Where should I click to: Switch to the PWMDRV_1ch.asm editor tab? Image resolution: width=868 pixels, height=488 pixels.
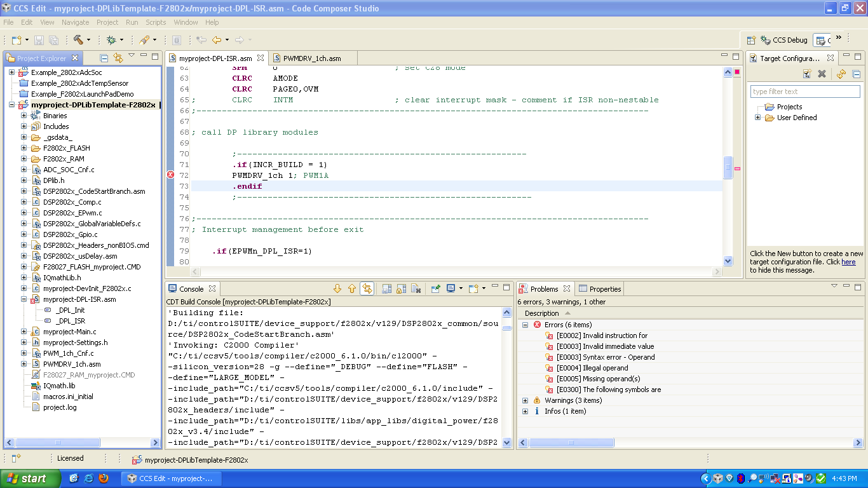[x=311, y=58]
